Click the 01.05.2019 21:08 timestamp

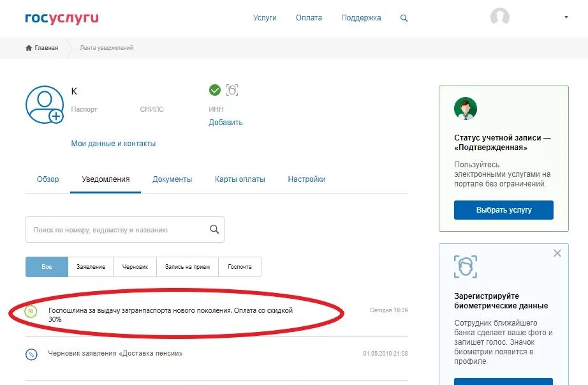tap(385, 354)
